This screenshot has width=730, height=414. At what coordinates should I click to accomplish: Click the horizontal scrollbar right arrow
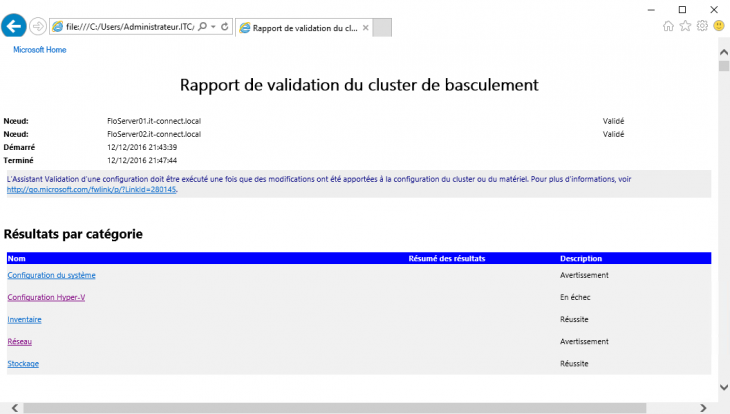point(703,408)
